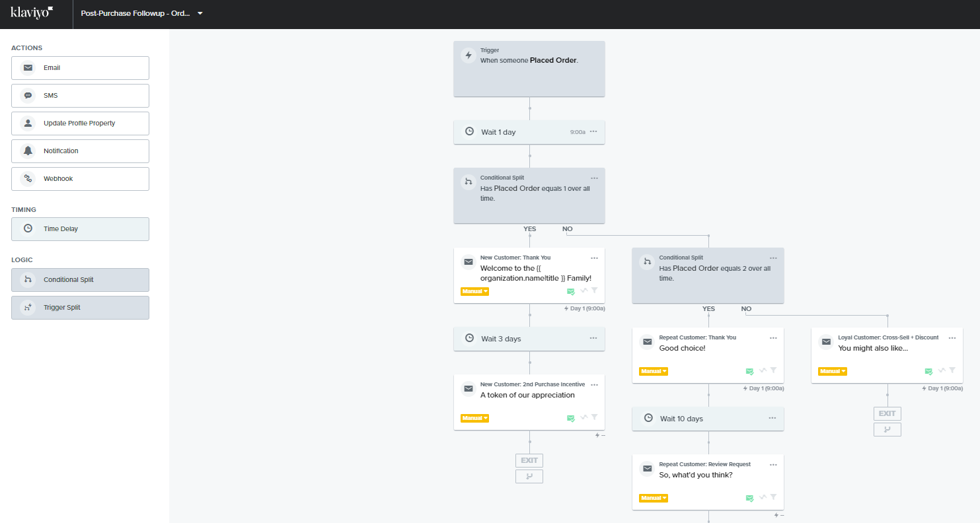Click the 'You might also like...' subject line
The image size is (980, 523).
pos(873,348)
